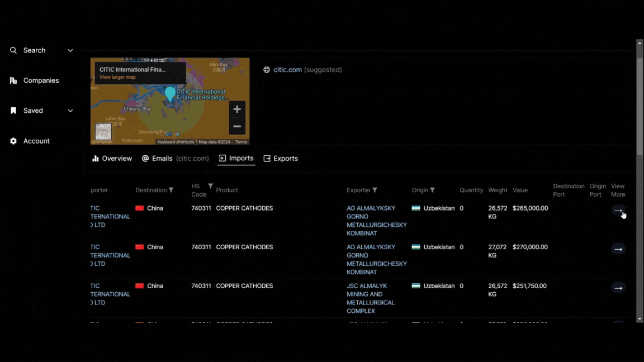Expand the Saved menu chevron
The image size is (644, 362).
pyautogui.click(x=70, y=111)
